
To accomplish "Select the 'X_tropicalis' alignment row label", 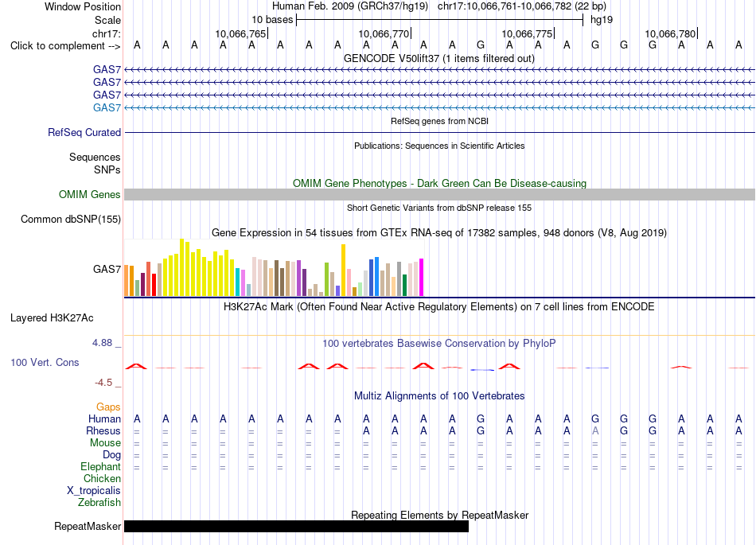I will 94,491.
